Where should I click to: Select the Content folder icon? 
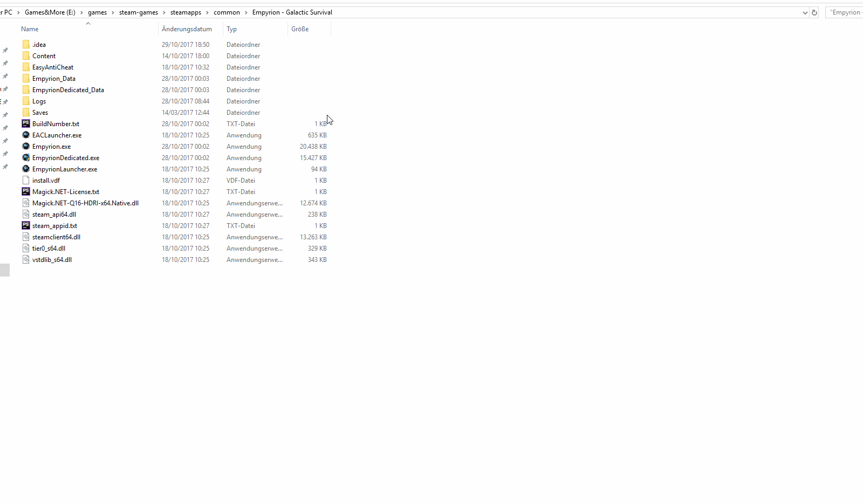tap(26, 56)
